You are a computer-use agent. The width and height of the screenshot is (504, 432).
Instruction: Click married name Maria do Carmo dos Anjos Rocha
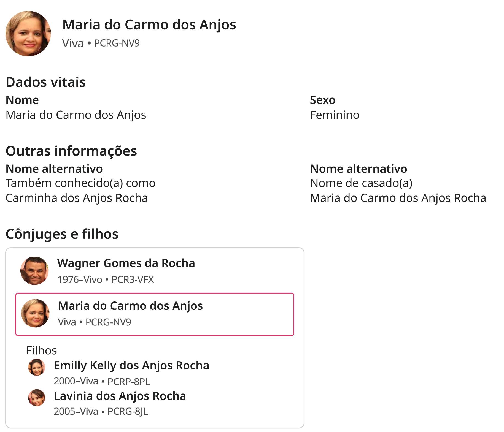398,198
